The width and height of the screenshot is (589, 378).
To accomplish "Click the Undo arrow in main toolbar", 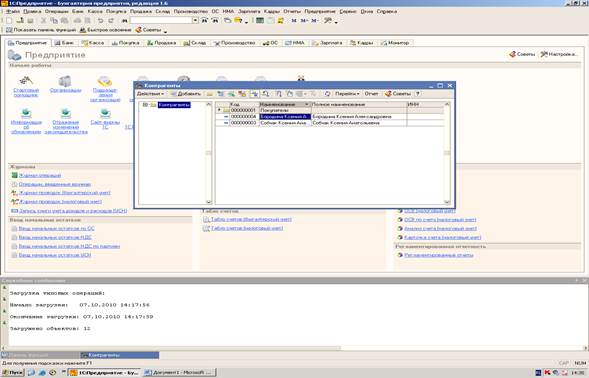I will [100, 20].
